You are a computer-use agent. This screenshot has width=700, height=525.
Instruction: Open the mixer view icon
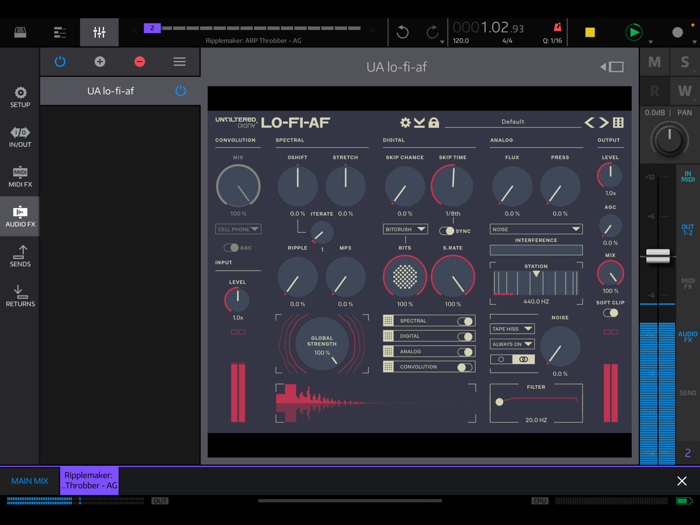pos(99,32)
